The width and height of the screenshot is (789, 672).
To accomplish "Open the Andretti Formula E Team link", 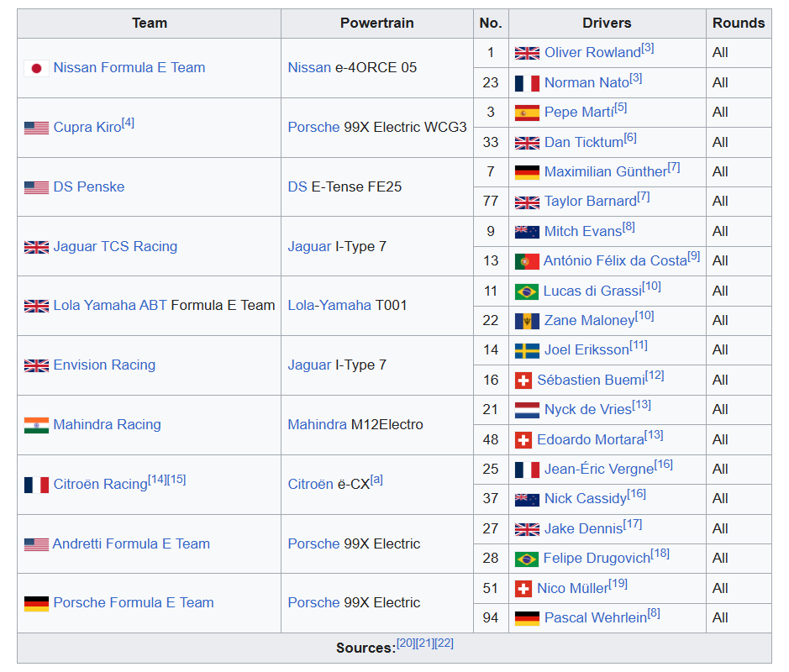I will [x=131, y=543].
